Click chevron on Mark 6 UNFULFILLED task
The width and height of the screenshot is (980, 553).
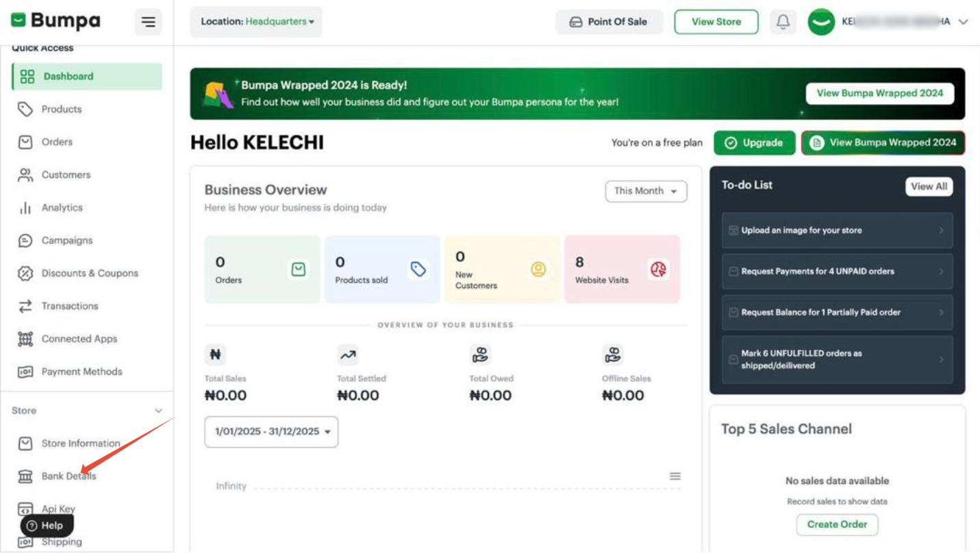pos(941,359)
